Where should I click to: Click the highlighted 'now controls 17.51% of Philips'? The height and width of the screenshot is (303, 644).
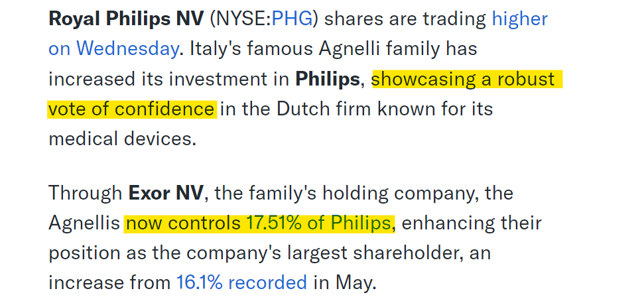[259, 223]
